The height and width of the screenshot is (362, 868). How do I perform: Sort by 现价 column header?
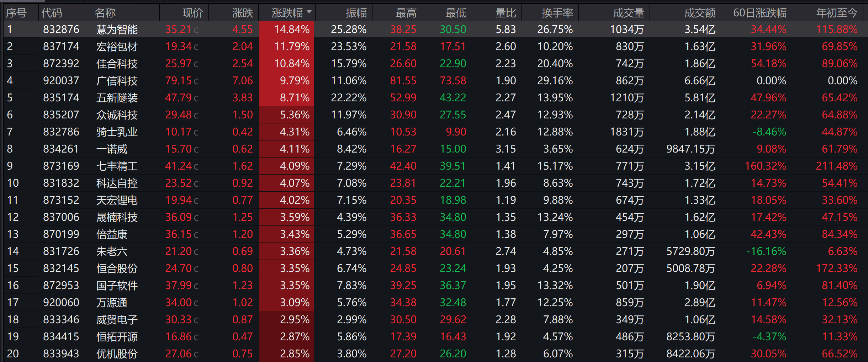pyautogui.click(x=192, y=13)
